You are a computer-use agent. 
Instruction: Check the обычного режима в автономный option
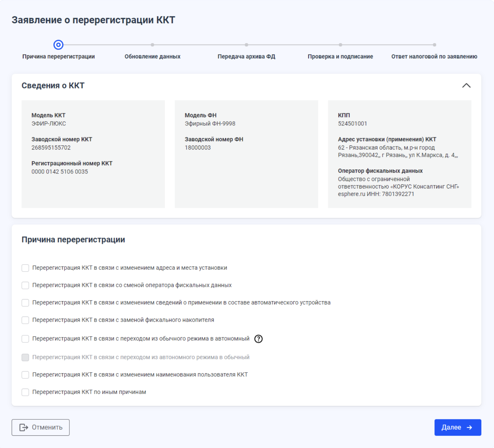tap(25, 339)
